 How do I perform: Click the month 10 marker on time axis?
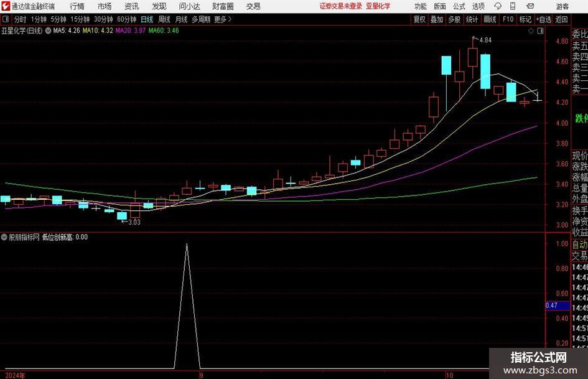click(449, 375)
